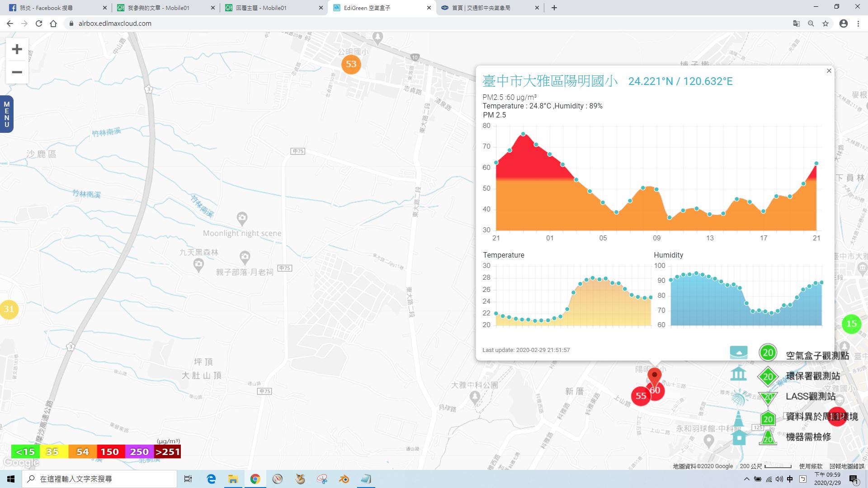Open the Chrome three-dot menu
868x488 pixels.
858,23
